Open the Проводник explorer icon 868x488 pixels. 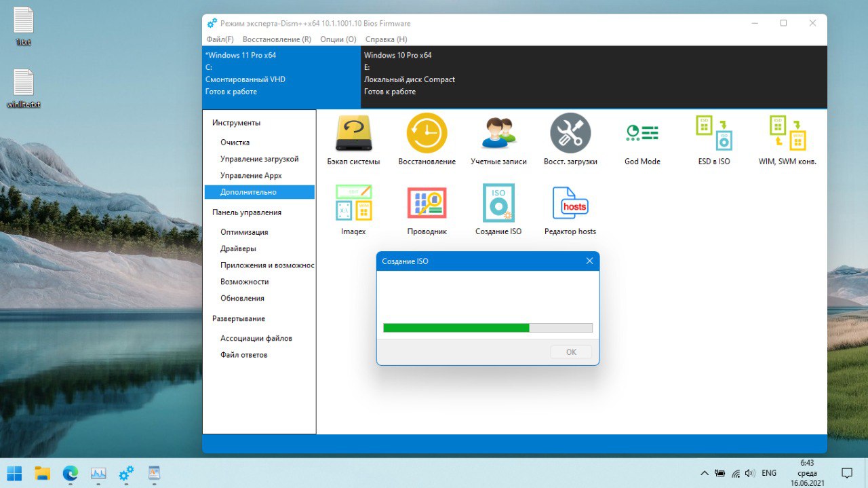pos(427,203)
